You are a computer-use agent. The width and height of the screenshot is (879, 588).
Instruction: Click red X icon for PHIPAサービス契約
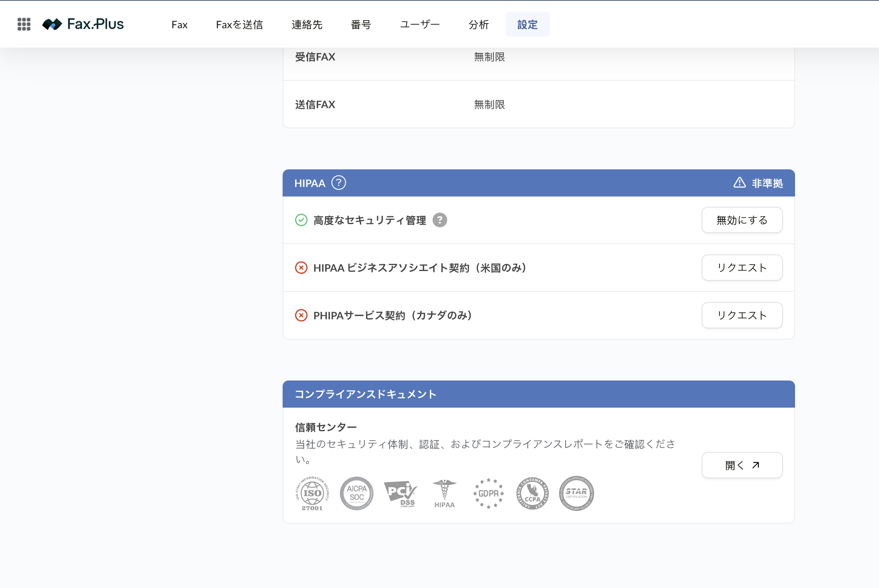point(301,315)
